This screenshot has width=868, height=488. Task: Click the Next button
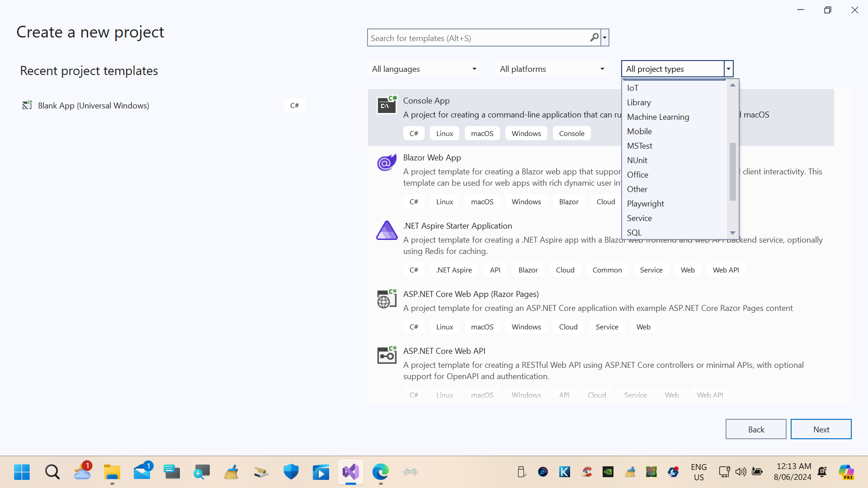click(x=821, y=429)
